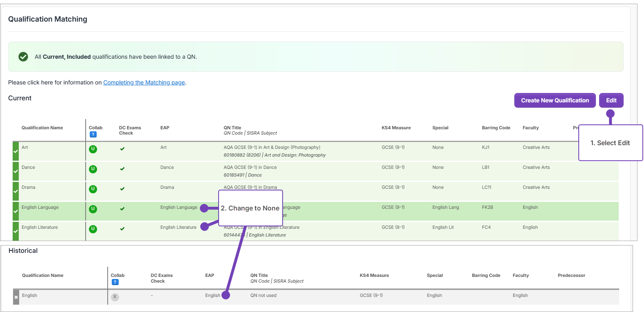Toggle the included tick on the Dance row
644x312 pixels.
click(15, 171)
